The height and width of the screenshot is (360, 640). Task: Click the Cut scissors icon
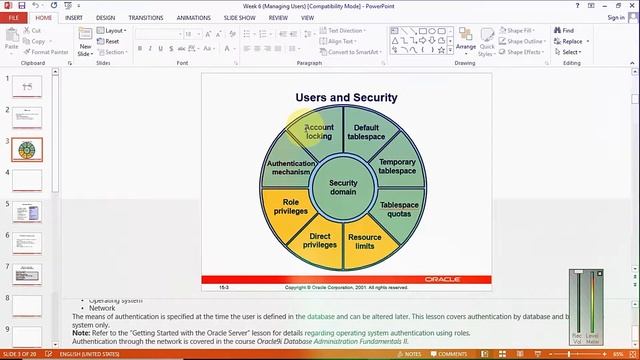[x=27, y=31]
